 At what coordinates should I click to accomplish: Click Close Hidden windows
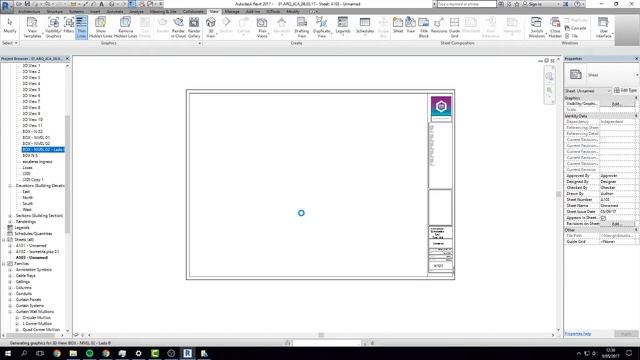(x=555, y=27)
